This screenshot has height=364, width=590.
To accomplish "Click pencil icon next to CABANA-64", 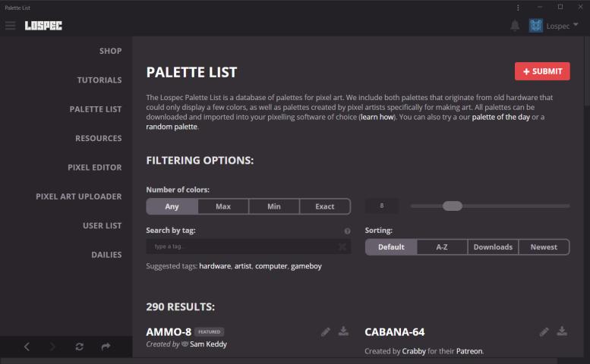I will point(544,331).
